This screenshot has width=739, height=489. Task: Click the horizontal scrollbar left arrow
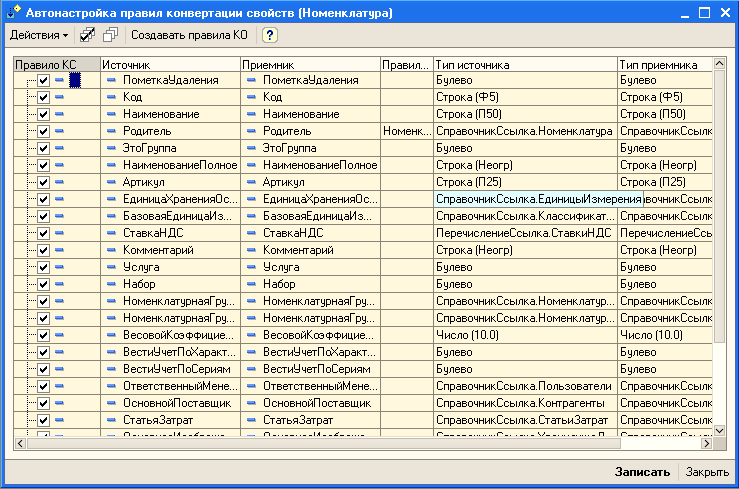20,443
